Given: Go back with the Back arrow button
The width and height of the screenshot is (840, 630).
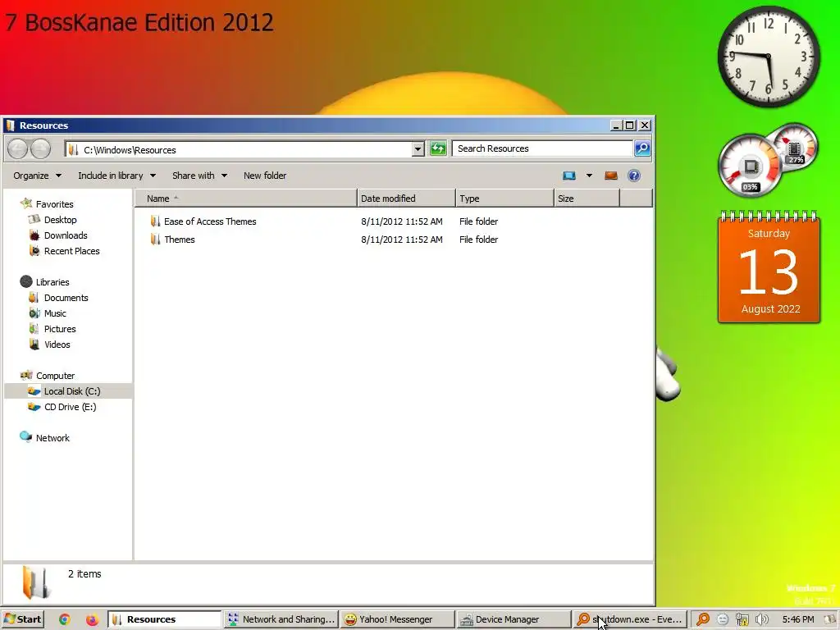Looking at the screenshot, I should click(17, 148).
